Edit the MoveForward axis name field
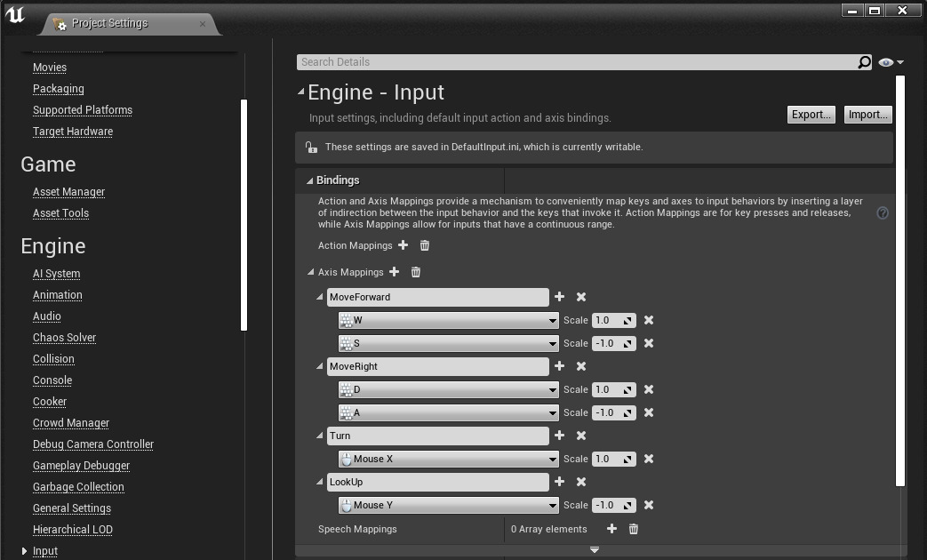The height and width of the screenshot is (560, 927). (437, 297)
